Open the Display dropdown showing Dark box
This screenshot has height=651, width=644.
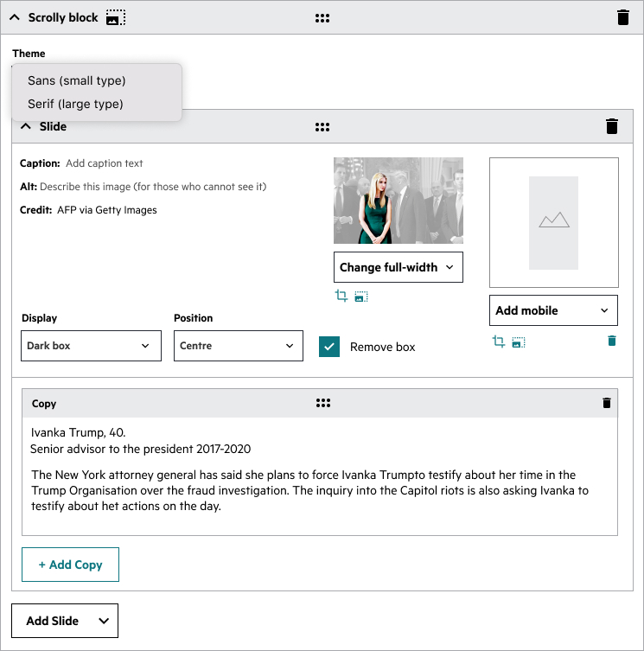[x=91, y=346]
